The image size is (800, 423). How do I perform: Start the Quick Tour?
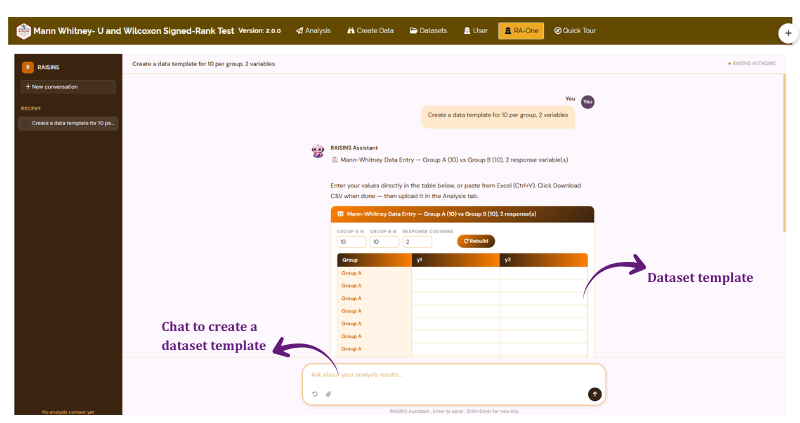[x=575, y=31]
